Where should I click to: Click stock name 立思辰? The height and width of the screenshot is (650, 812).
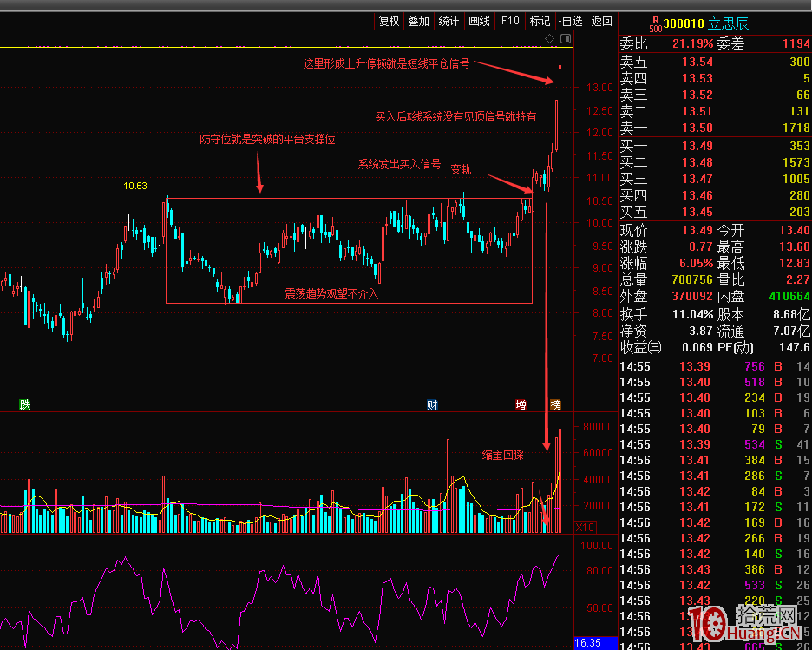[729, 23]
